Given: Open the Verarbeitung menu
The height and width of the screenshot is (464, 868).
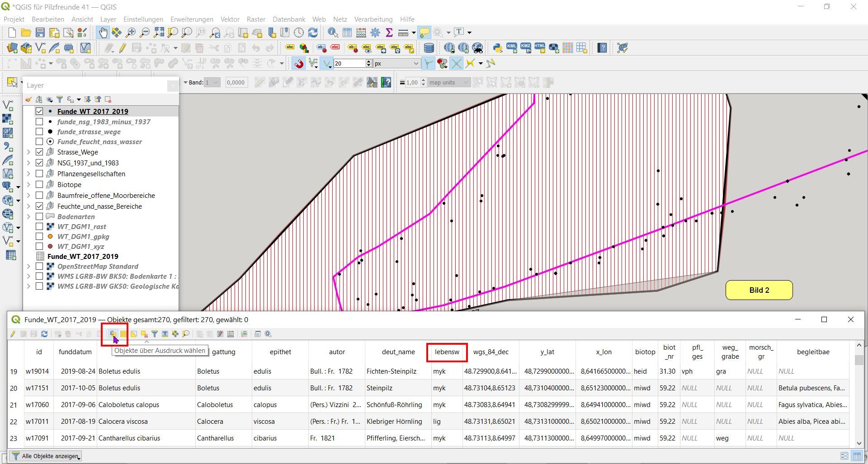Looking at the screenshot, I should tap(373, 19).
